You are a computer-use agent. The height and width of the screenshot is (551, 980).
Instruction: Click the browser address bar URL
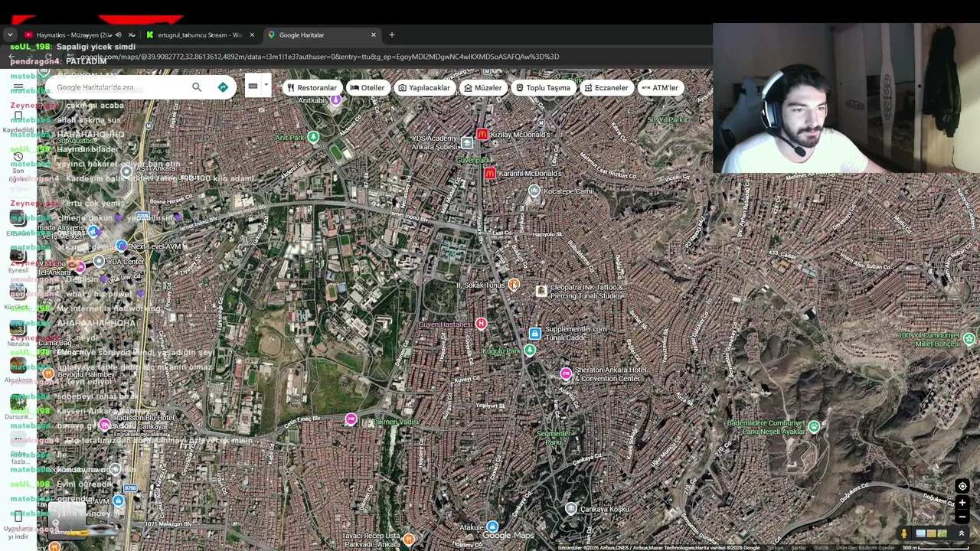[x=320, y=57]
